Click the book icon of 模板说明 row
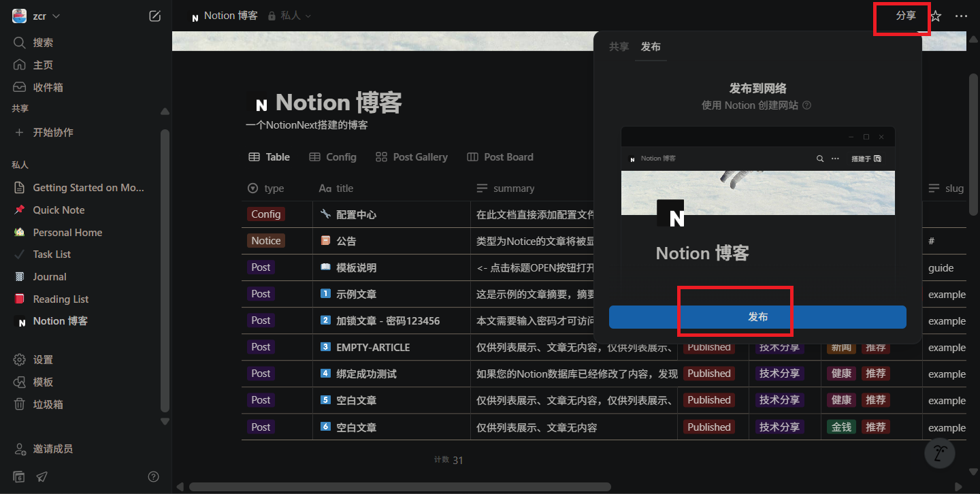The width and height of the screenshot is (980, 494). pyautogui.click(x=325, y=267)
